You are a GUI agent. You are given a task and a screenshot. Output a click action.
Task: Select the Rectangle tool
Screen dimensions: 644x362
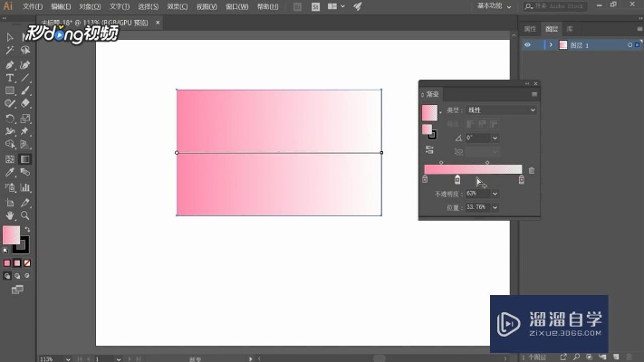click(x=10, y=90)
